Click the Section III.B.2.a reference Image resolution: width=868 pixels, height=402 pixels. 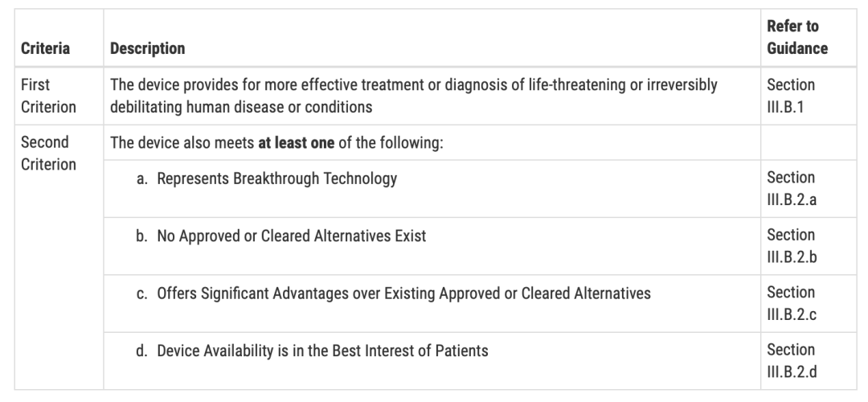tap(791, 188)
